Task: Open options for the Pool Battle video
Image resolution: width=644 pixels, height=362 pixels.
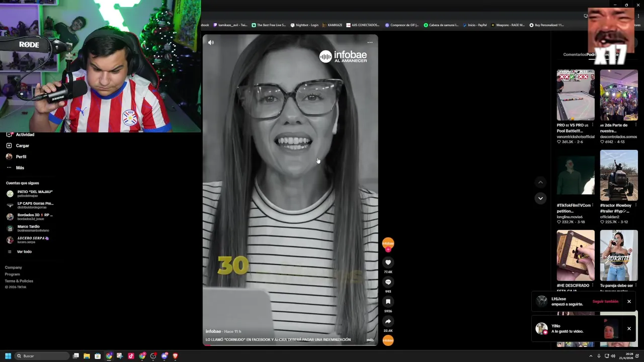Action: (x=593, y=125)
